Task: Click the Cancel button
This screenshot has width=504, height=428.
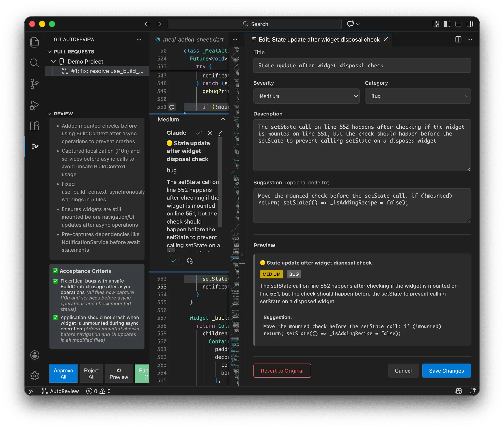Action: (403, 371)
